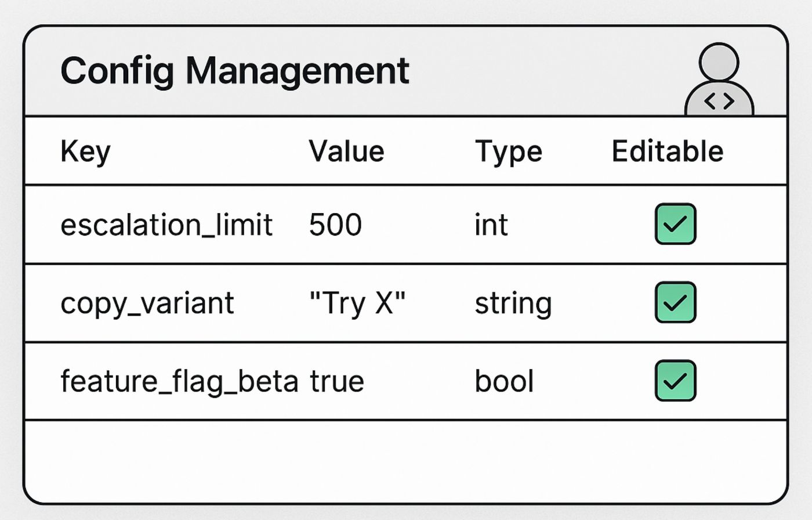Image resolution: width=812 pixels, height=520 pixels.
Task: Click the feature_flag_beta key name
Action: tap(179, 381)
